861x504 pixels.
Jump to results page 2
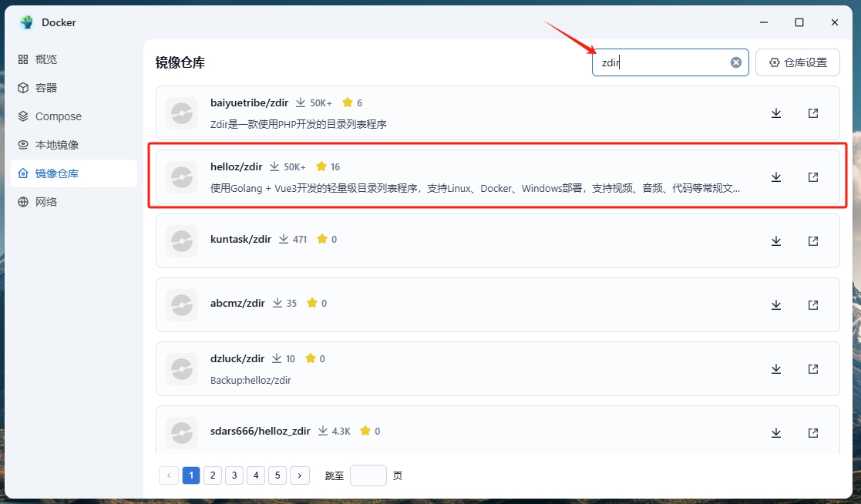213,475
